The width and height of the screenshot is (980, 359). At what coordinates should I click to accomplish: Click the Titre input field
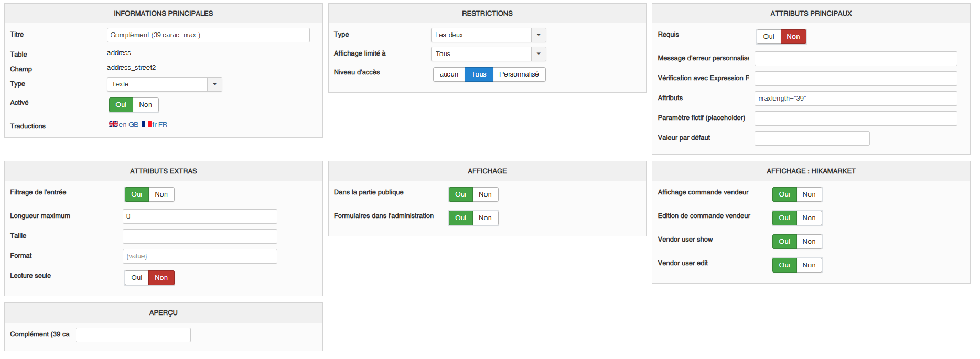pyautogui.click(x=208, y=35)
